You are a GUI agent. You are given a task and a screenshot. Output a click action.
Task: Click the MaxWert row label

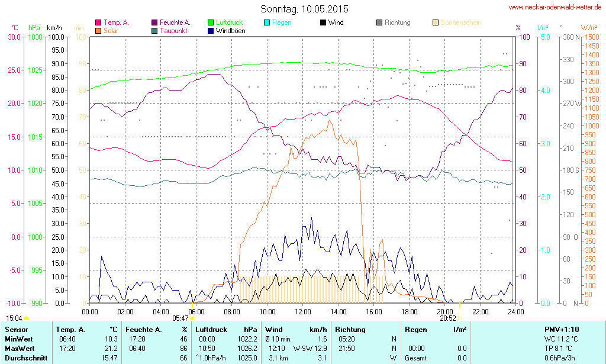pyautogui.click(x=20, y=349)
